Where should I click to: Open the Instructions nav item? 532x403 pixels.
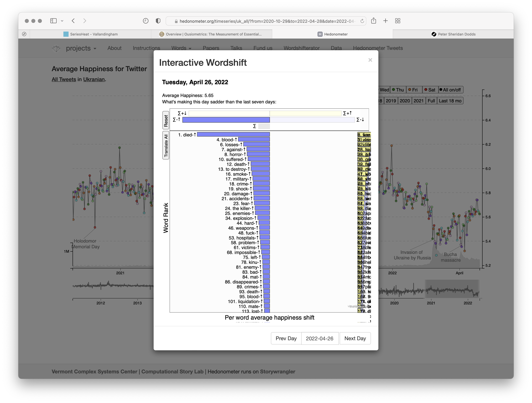point(146,48)
